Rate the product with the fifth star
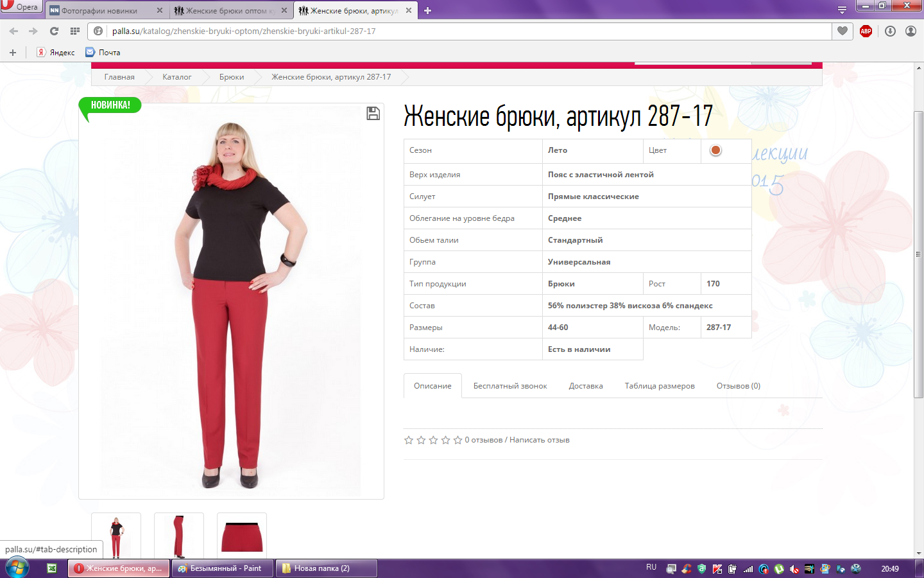924x578 pixels. (458, 440)
